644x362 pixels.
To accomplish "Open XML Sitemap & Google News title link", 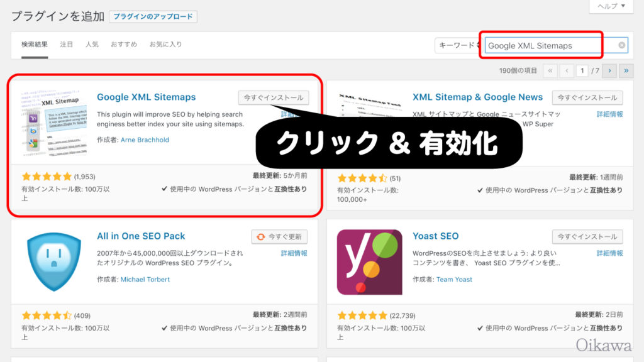I will click(478, 97).
